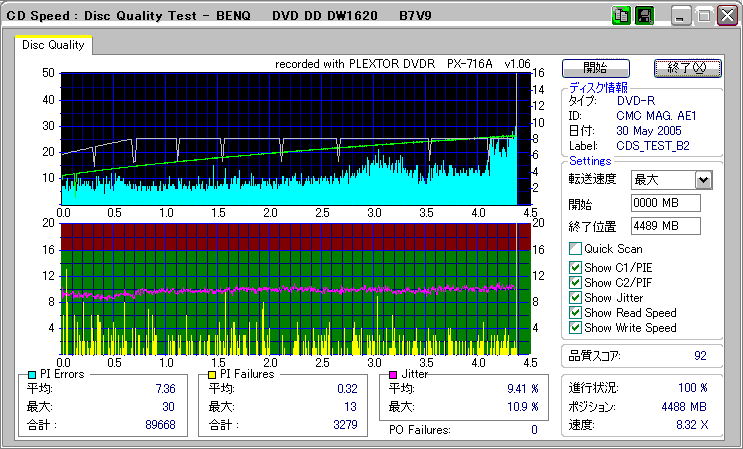Image resolution: width=743 pixels, height=449 pixels.
Task: Enable the Quick Scan checkbox
Action: (x=575, y=249)
